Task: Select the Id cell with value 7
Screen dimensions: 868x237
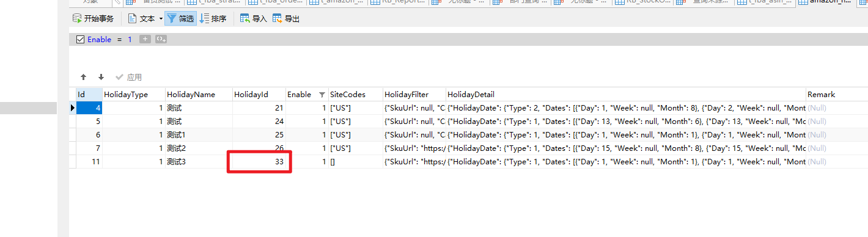Action: [89, 148]
